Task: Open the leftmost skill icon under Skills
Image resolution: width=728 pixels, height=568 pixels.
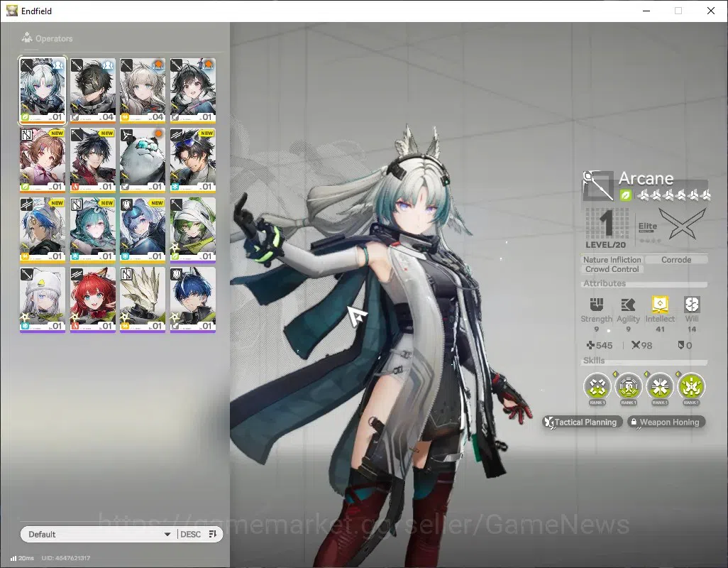Action: click(x=597, y=386)
